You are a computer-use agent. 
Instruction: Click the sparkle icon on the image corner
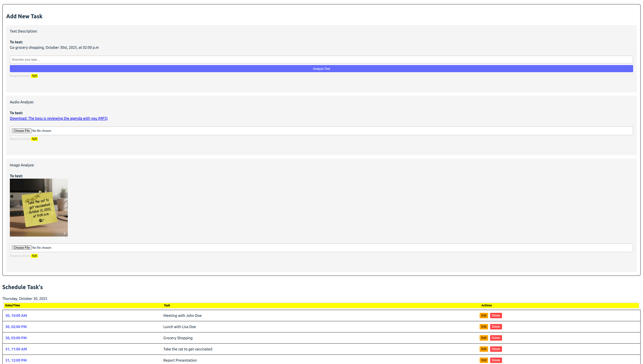[x=64, y=233]
